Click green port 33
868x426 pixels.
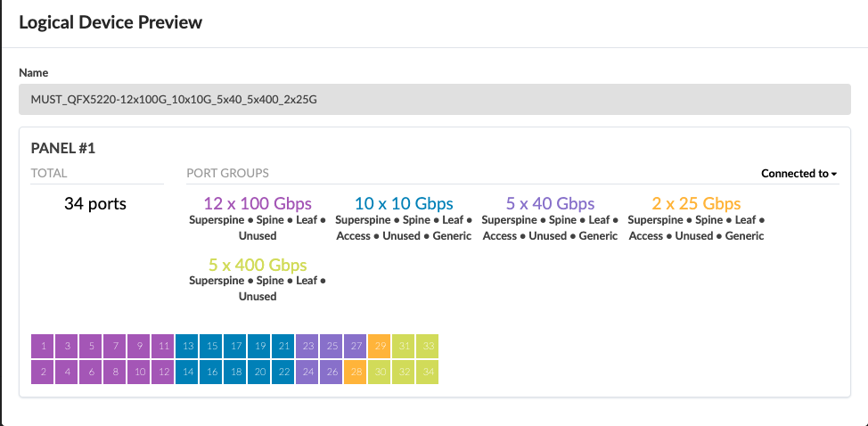click(428, 347)
